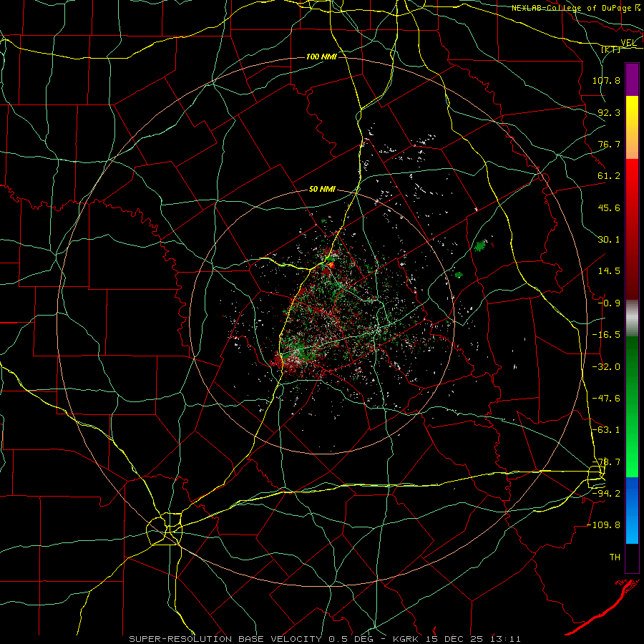Click the (KT) units label

pos(611,49)
